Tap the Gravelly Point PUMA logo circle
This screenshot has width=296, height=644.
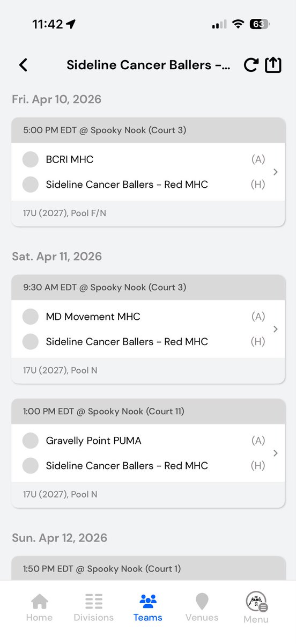click(x=31, y=441)
